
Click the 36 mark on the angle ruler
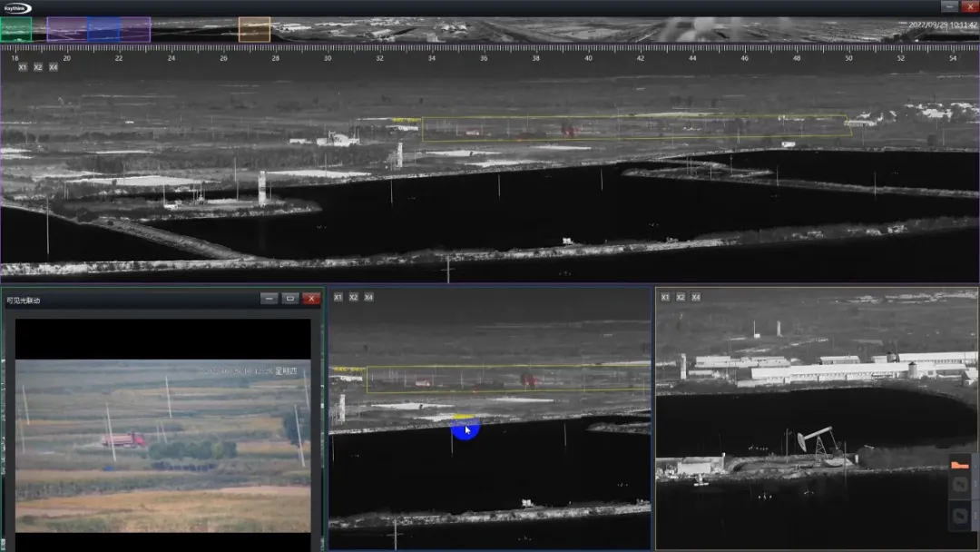coord(484,58)
